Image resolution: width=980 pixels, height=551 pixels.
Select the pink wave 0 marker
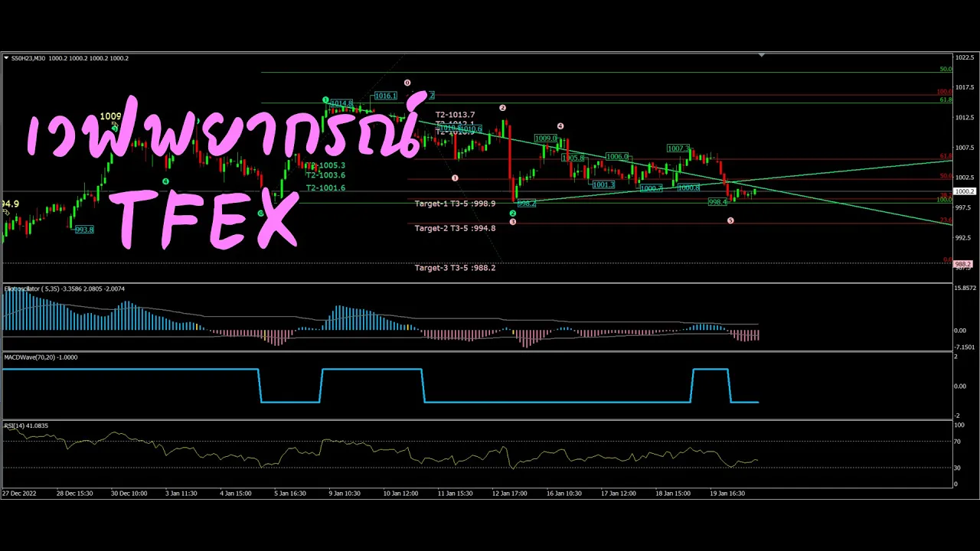pyautogui.click(x=407, y=83)
